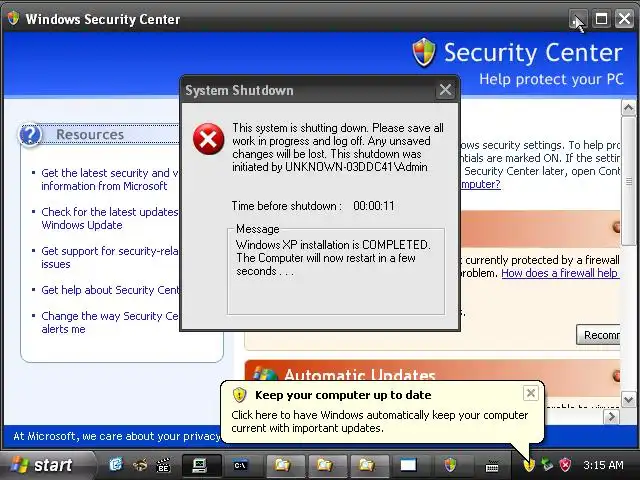
Task: Click the horizontal scroll right arrow
Action: pos(611,417)
